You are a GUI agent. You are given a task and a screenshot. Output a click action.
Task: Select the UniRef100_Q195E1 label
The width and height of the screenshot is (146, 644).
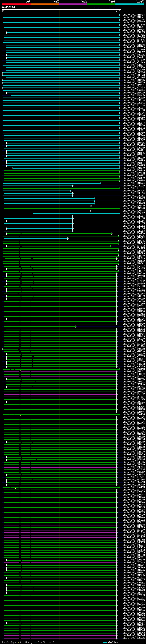click(x=133, y=85)
